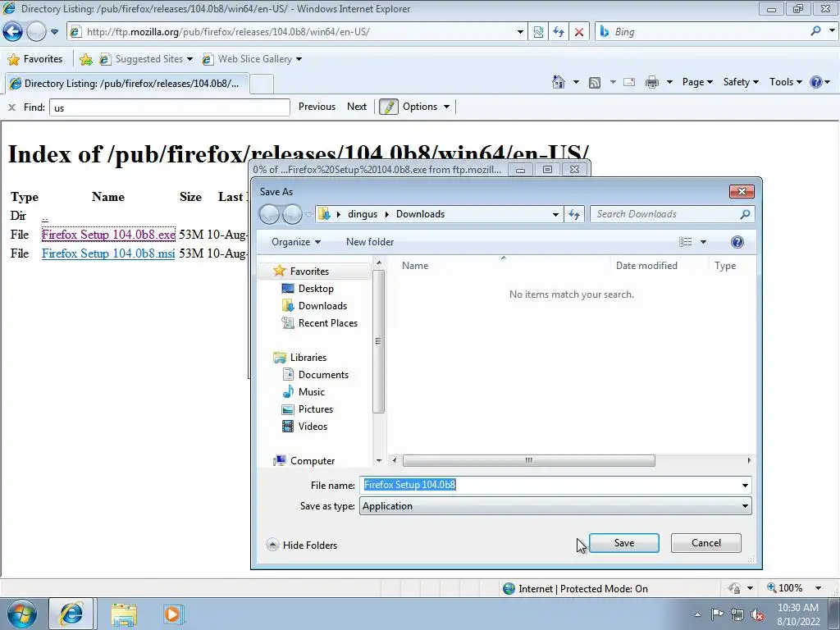Viewport: 840px width, 630px height.
Task: Click the Firefox Setup 104.0b8.exe link
Action: point(108,234)
